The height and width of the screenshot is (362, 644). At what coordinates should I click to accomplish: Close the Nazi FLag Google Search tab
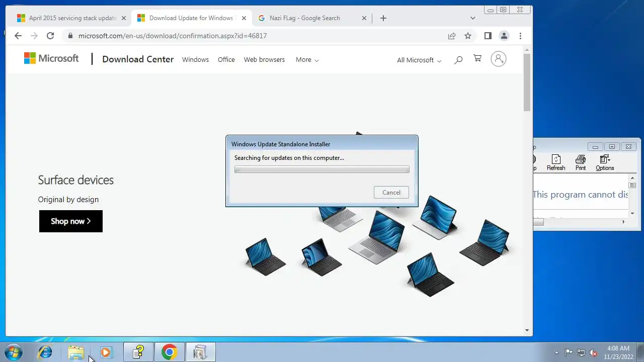click(x=364, y=18)
